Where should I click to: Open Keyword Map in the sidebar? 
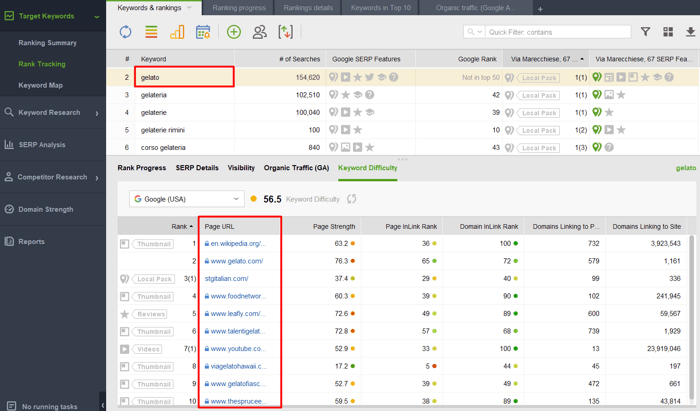click(41, 85)
